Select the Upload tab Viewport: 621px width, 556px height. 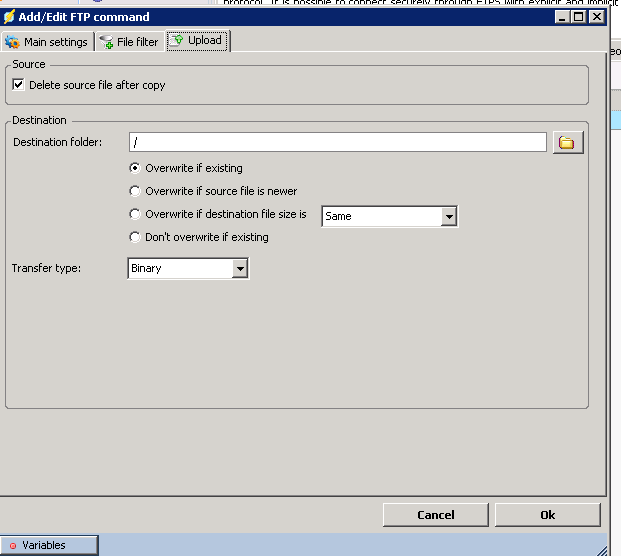pyautogui.click(x=197, y=41)
